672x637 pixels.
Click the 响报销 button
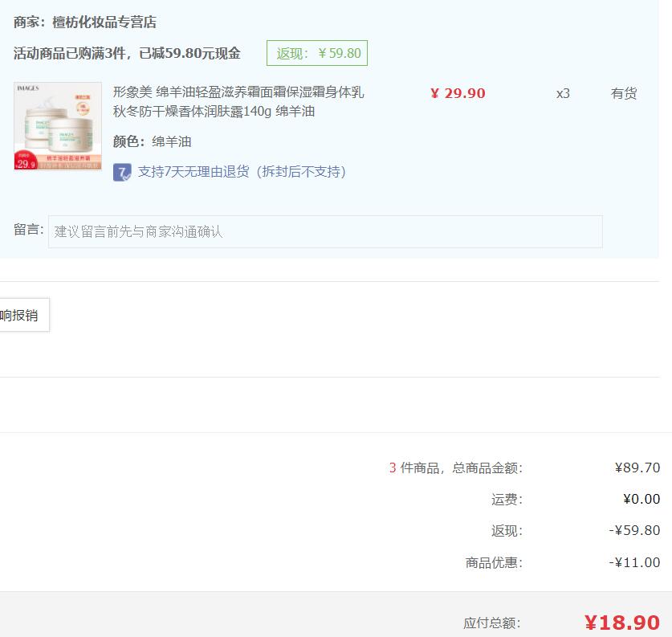tap(22, 315)
